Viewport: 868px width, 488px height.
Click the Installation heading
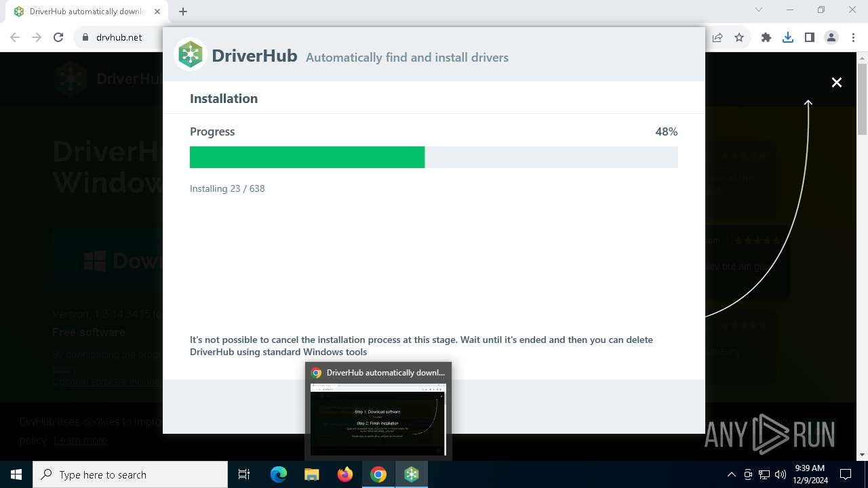pos(224,98)
